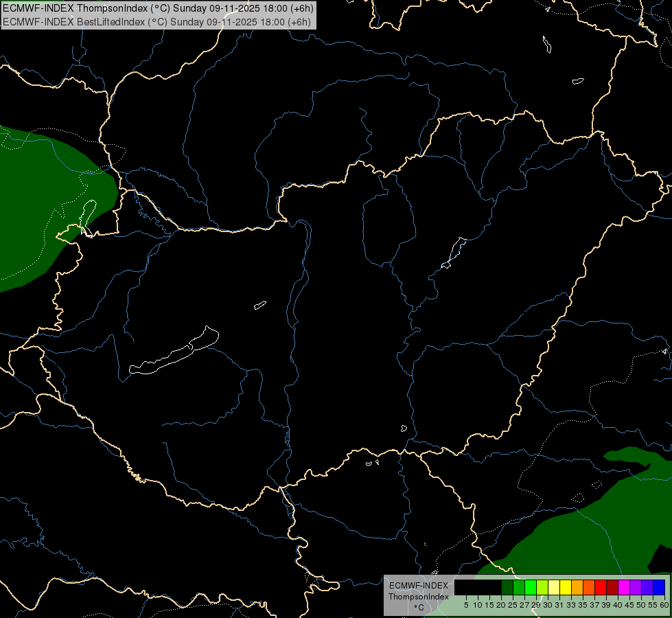Click the pale yellow 30–31 legend swatch
The height and width of the screenshot is (618, 672).
click(x=554, y=587)
